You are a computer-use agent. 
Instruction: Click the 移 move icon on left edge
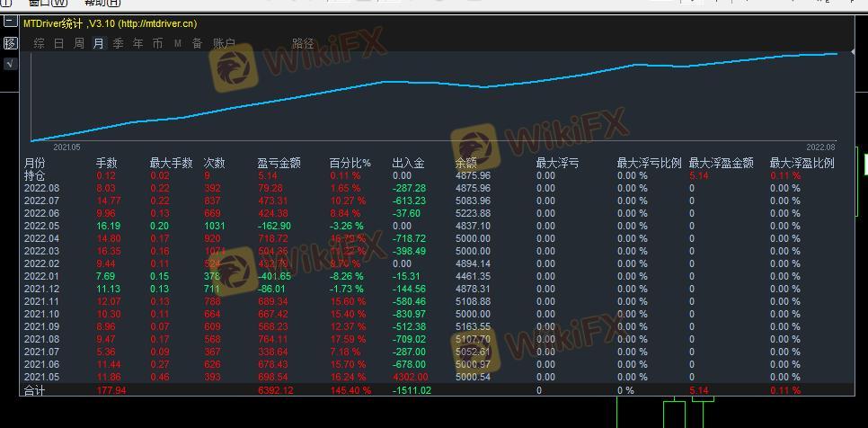[10, 43]
